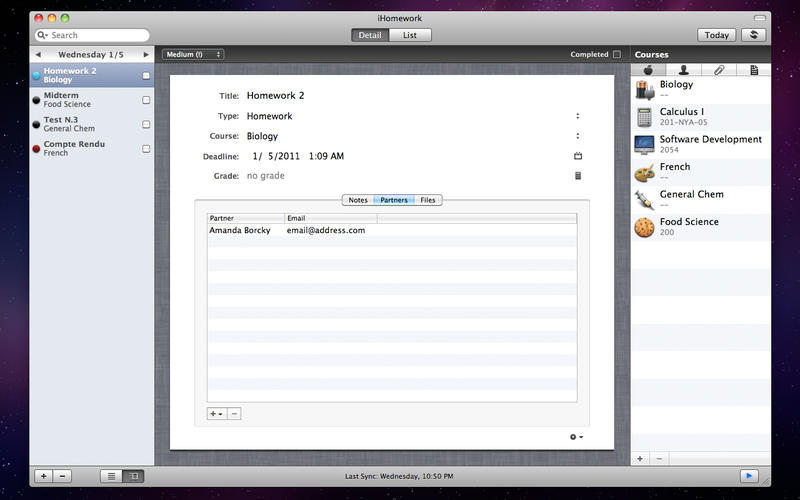Viewport: 800px width, 500px height.
Task: Open the Medium priority dropdown
Action: [x=193, y=54]
